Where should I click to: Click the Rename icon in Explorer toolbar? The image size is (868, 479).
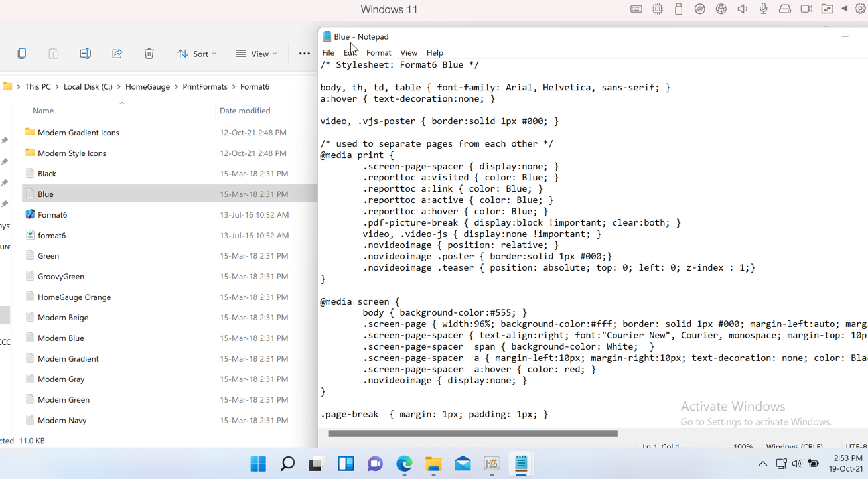pyautogui.click(x=85, y=54)
